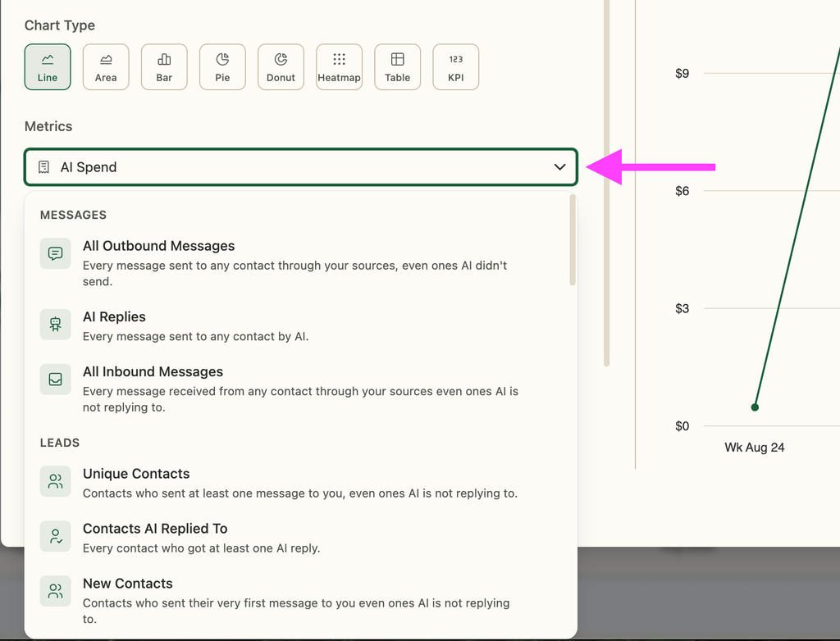The height and width of the screenshot is (641, 840).
Task: Click the New Contacts people icon
Action: pyautogui.click(x=55, y=591)
